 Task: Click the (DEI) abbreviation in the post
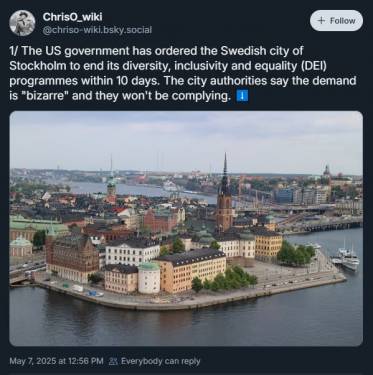tap(313, 66)
